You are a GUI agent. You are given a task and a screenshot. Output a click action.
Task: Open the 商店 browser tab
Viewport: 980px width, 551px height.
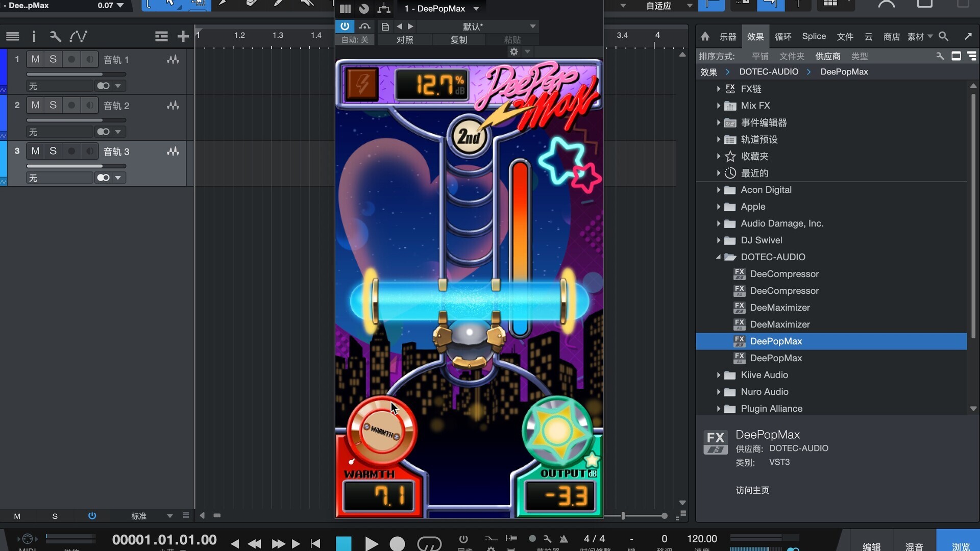[892, 36]
